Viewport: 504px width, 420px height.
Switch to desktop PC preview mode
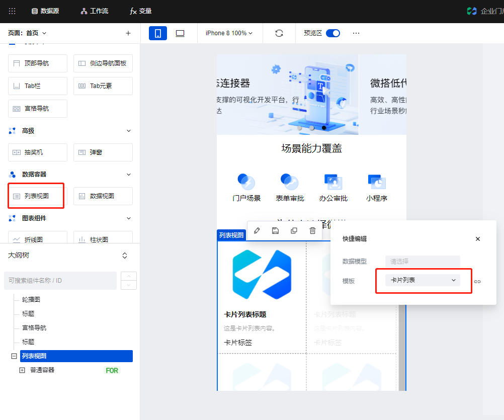coord(180,33)
